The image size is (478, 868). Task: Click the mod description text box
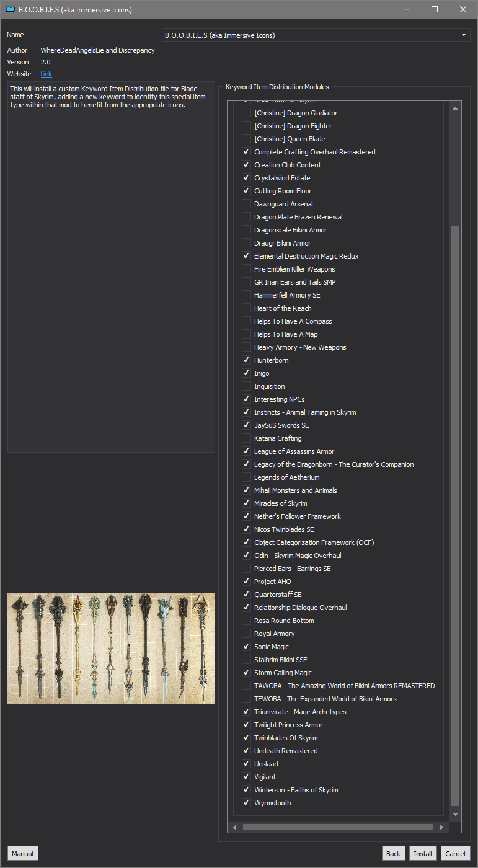(111, 267)
